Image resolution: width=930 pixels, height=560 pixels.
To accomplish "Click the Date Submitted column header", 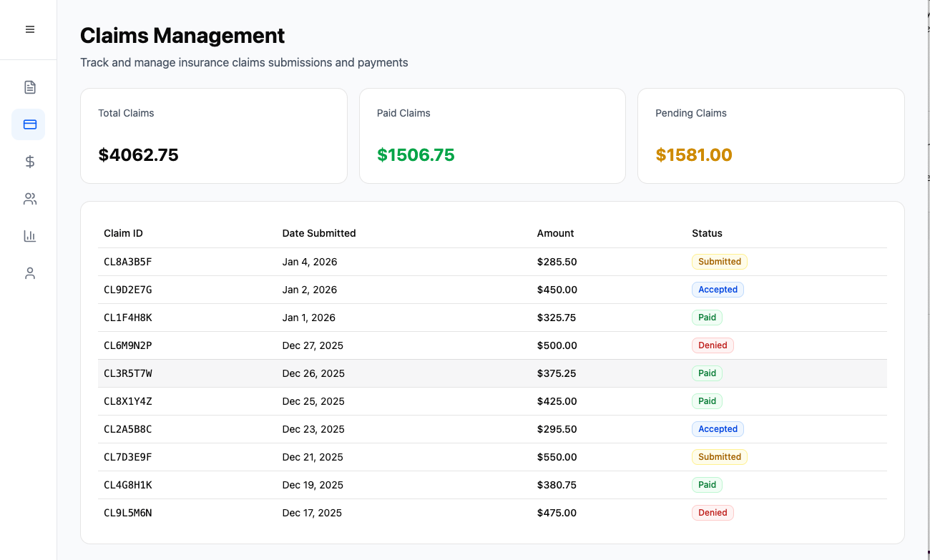I will point(319,233).
